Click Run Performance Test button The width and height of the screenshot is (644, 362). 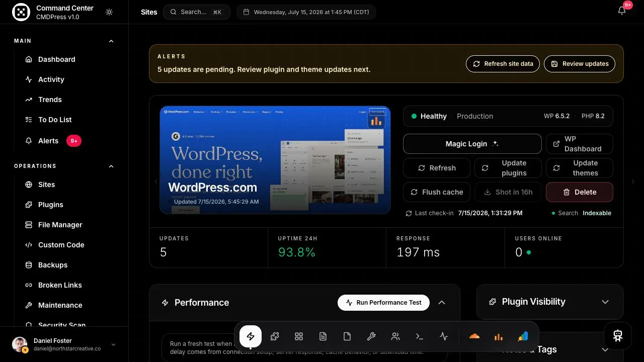point(383,303)
